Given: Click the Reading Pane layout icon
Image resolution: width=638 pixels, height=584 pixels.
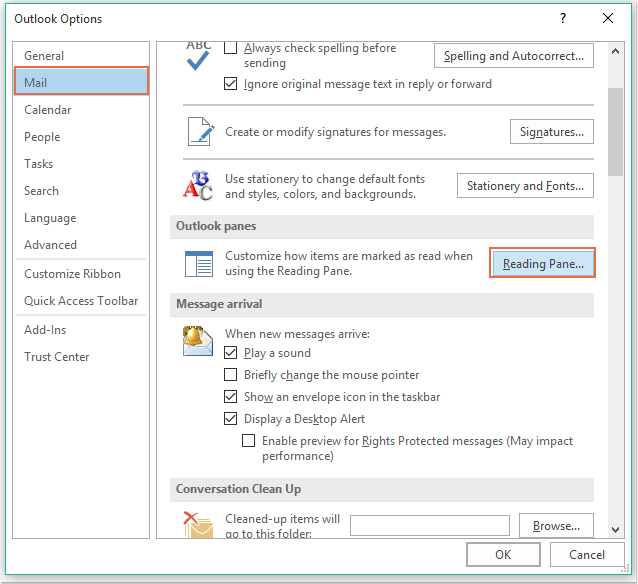Looking at the screenshot, I should 198,264.
